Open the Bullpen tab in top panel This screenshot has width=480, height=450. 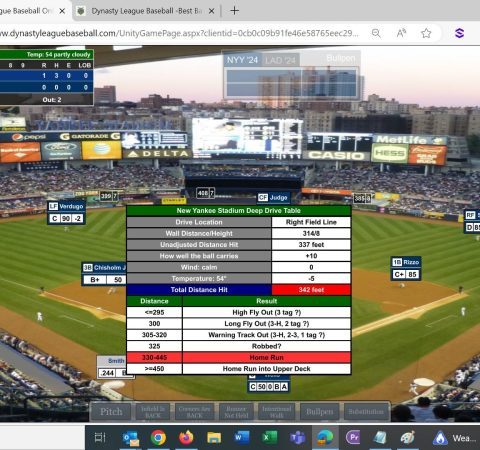(341, 58)
